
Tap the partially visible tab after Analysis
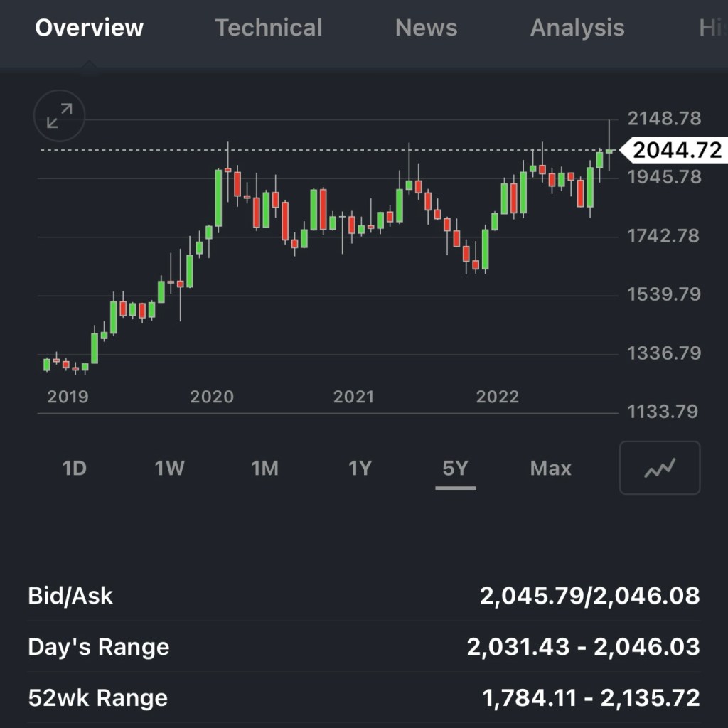pos(711,28)
